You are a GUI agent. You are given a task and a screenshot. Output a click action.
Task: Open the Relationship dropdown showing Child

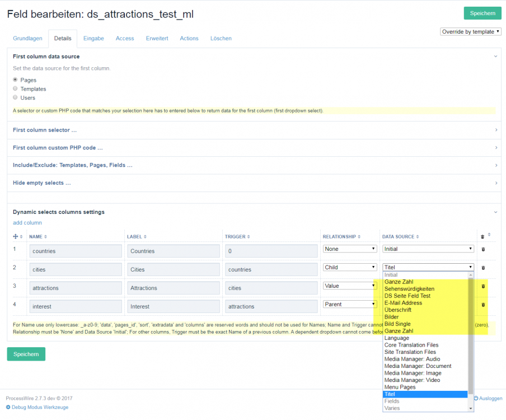pos(350,267)
